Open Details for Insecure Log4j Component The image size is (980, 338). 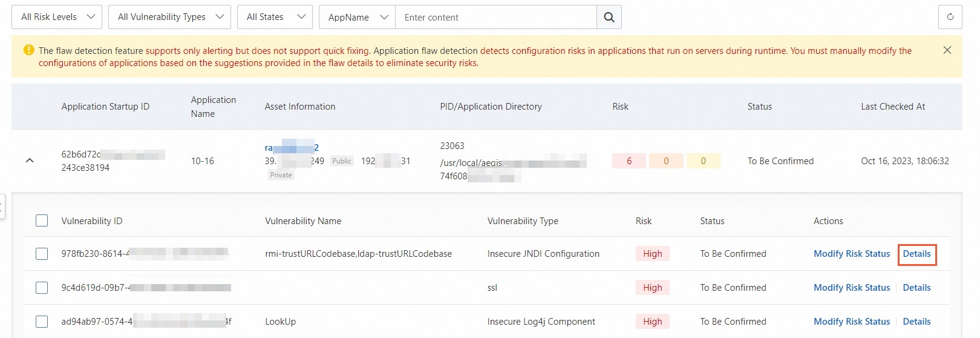916,322
